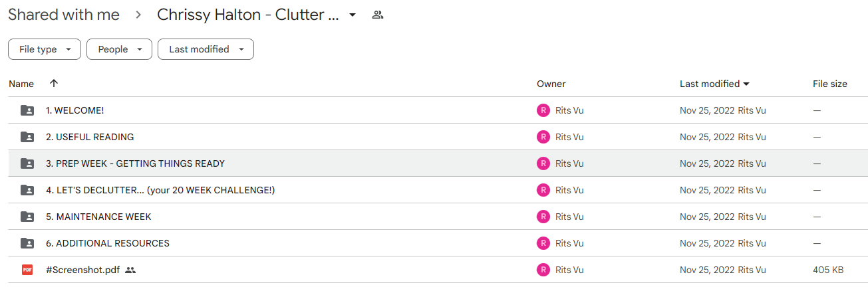
Task: Sort by the Name column header
Action: tap(21, 84)
